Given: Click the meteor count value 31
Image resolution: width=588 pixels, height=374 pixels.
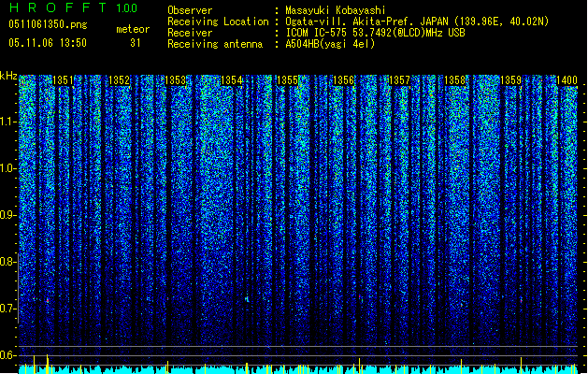Looking at the screenshot, I should (136, 43).
